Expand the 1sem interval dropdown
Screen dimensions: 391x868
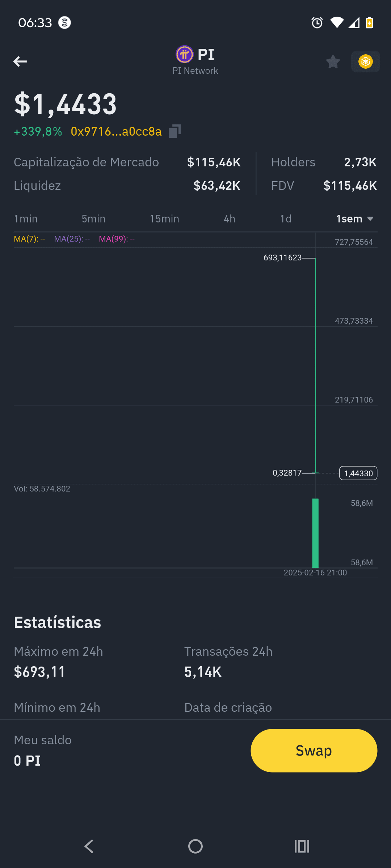[x=354, y=219]
